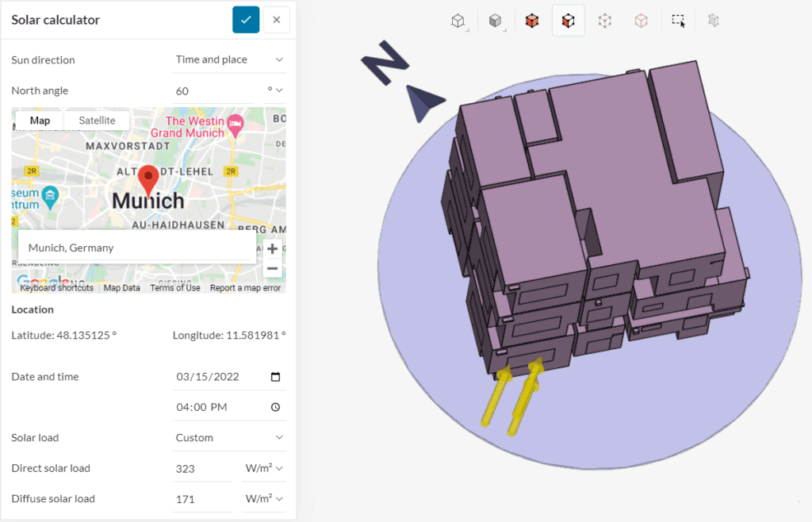Viewport: 812px width, 522px height.
Task: Select the Map view tab
Action: (40, 121)
